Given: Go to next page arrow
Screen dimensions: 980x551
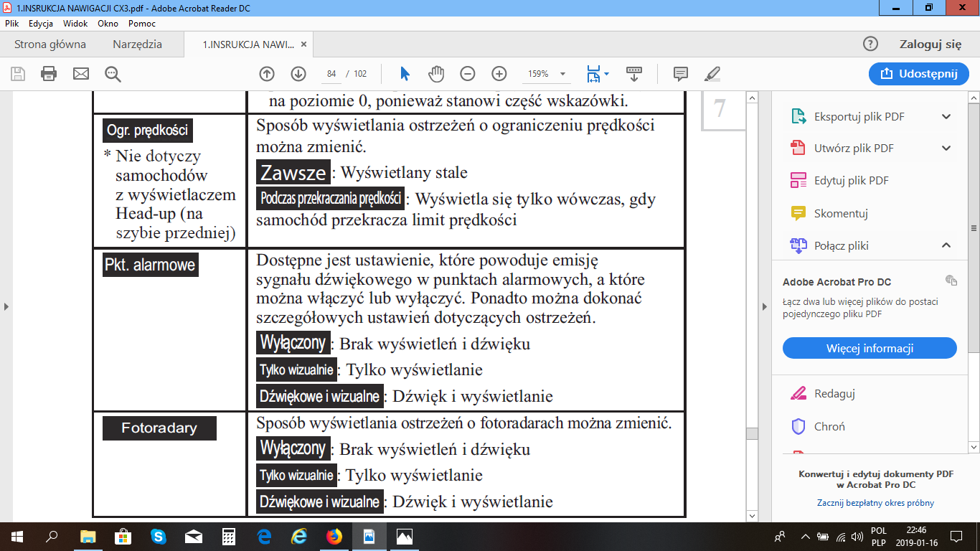Looking at the screenshot, I should [298, 74].
